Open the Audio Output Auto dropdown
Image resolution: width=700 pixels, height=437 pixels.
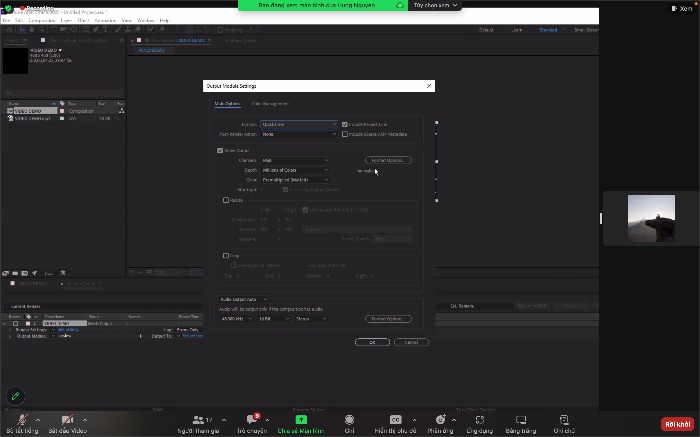(243, 299)
